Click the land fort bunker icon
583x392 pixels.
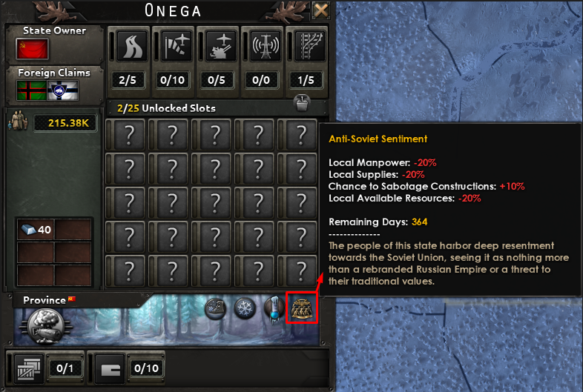[x=110, y=368]
